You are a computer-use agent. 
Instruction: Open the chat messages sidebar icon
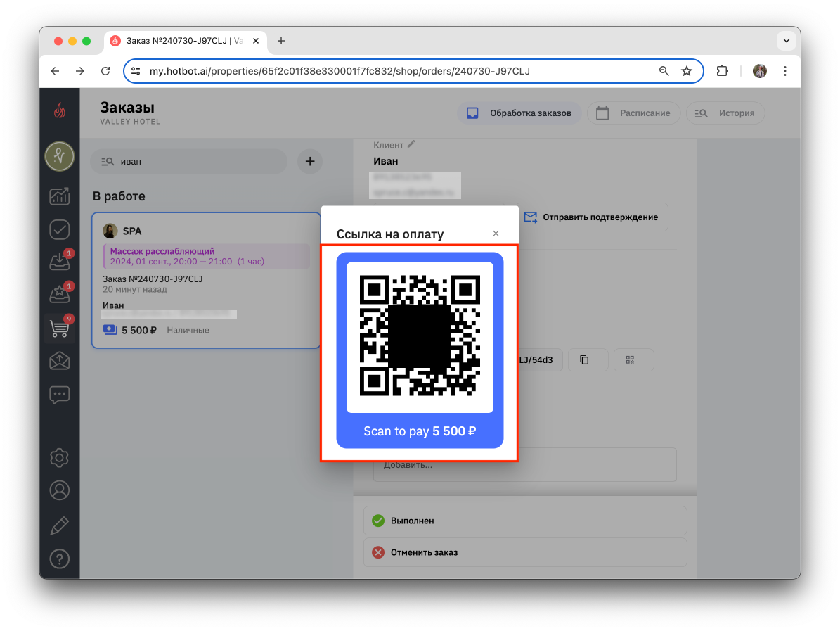tap(60, 395)
